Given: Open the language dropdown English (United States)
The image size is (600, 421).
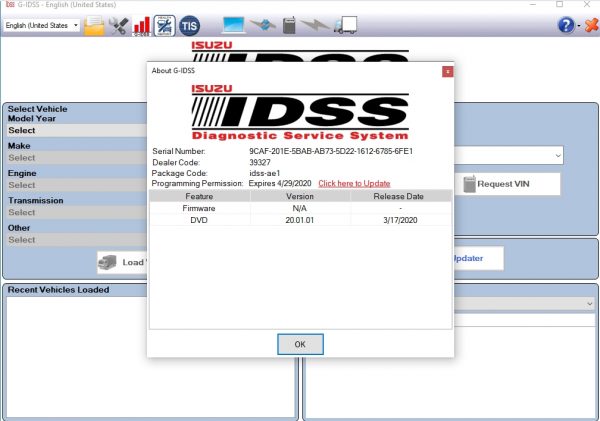Looking at the screenshot, I should pos(42,26).
